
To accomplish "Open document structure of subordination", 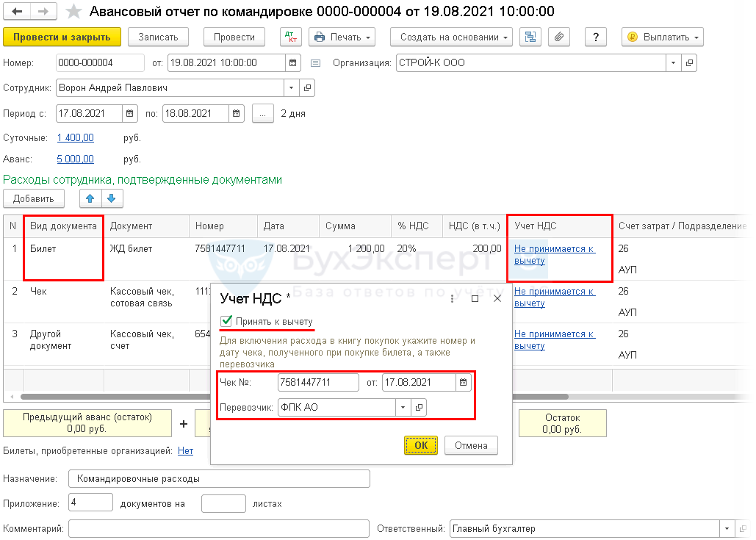I will click(x=530, y=37).
